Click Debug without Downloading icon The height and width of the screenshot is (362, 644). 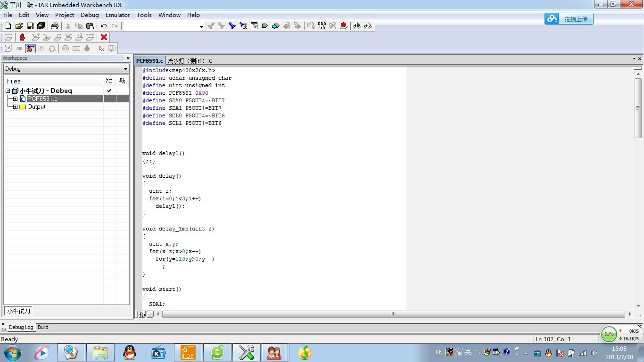(368, 26)
